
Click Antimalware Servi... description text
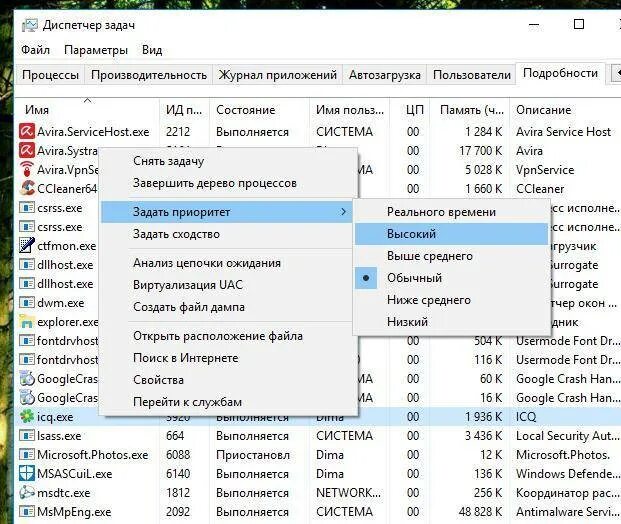pyautogui.click(x=568, y=512)
